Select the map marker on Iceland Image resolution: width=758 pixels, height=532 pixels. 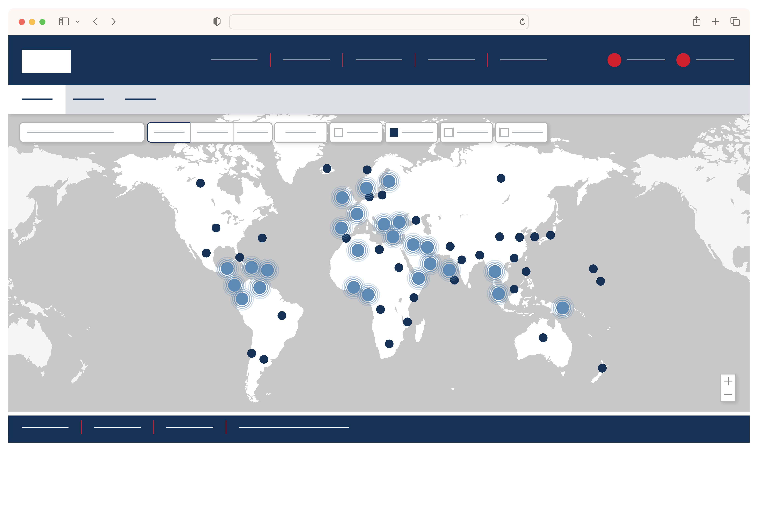point(327,168)
